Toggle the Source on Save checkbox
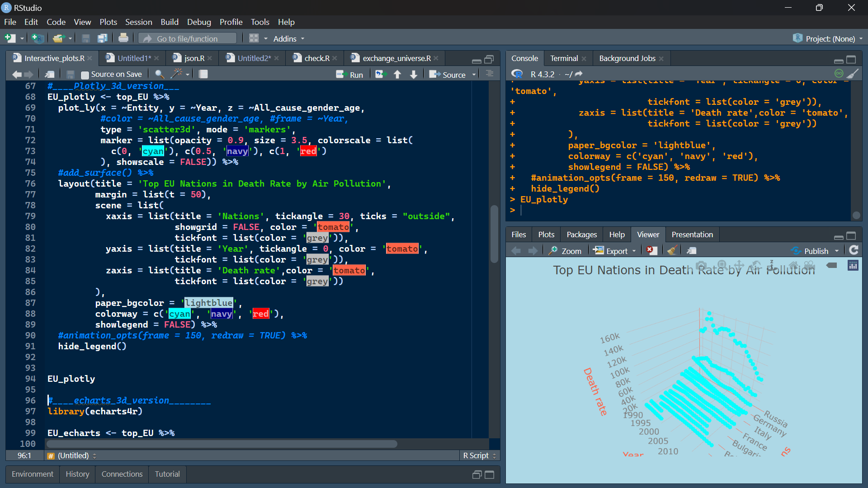The image size is (868, 488). [x=85, y=75]
